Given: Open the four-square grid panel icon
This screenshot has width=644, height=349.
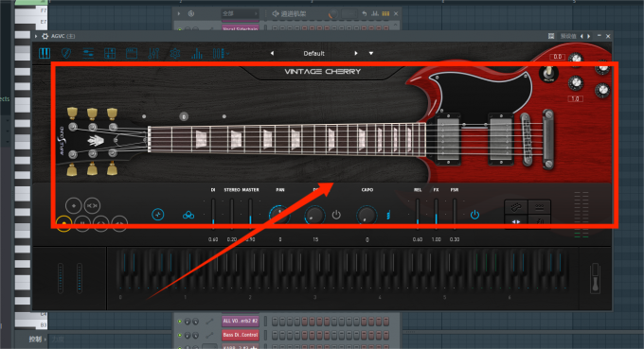Looking at the screenshot, I should point(110,53).
